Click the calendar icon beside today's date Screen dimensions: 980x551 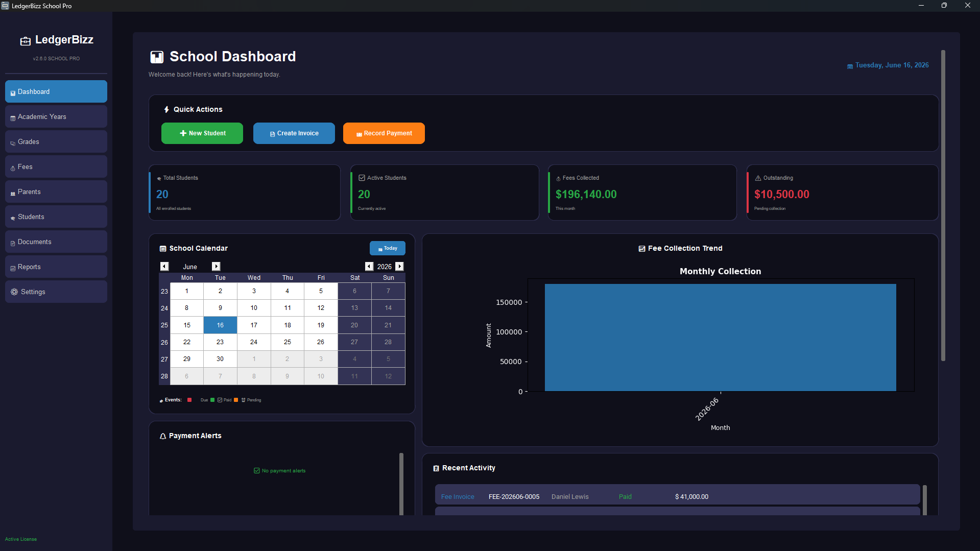pos(850,66)
